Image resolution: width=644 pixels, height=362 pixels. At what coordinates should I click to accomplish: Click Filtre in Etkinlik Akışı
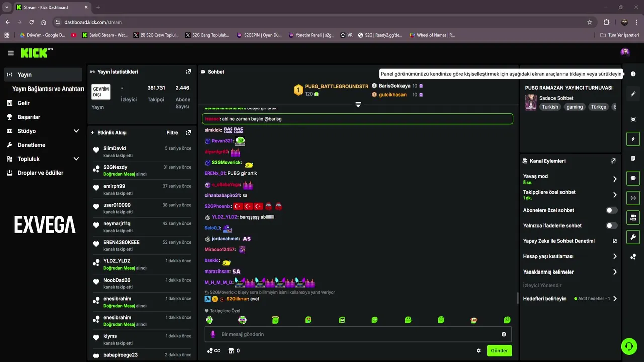[172, 133]
